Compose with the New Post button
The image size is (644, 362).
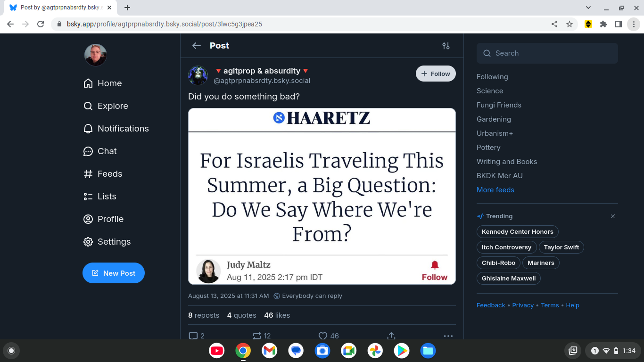pyautogui.click(x=114, y=273)
